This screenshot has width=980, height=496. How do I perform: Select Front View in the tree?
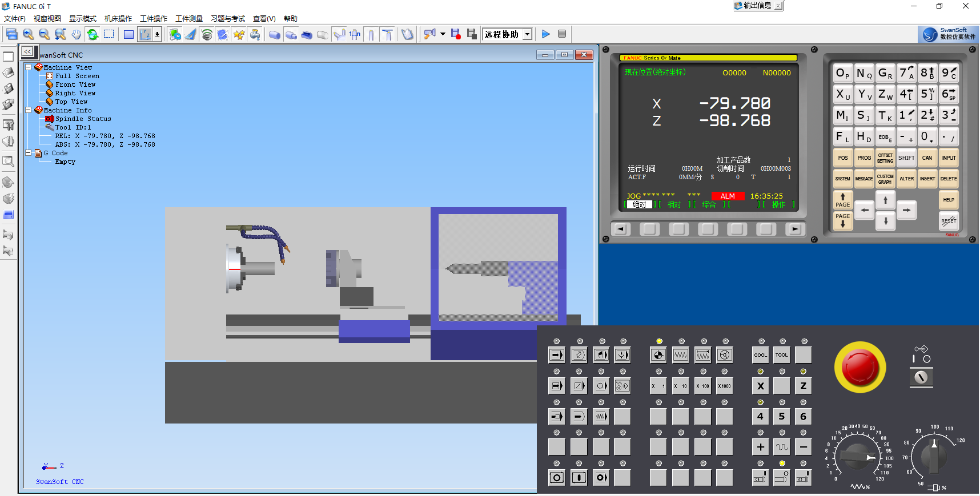[75, 84]
